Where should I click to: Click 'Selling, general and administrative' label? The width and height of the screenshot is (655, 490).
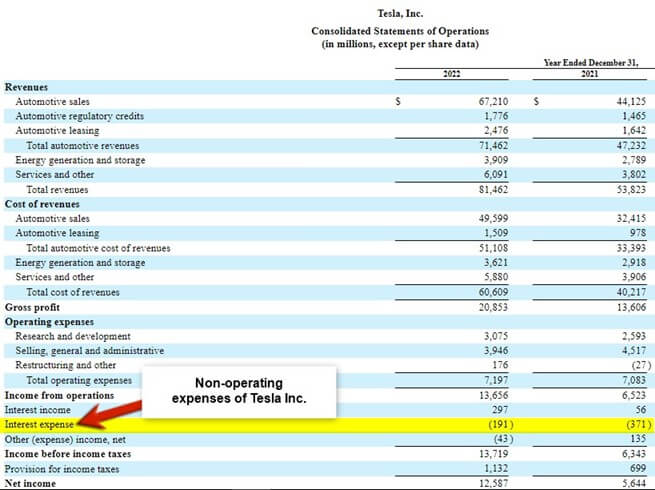click(x=90, y=351)
